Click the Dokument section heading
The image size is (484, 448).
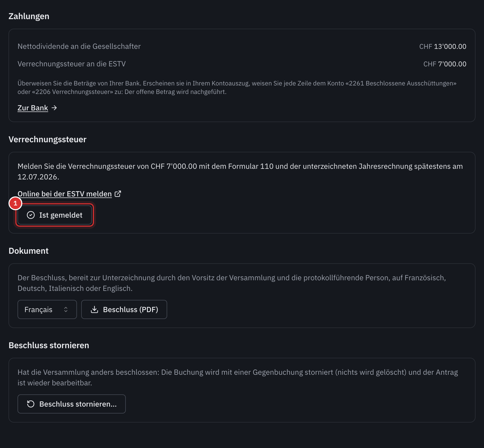pos(29,251)
